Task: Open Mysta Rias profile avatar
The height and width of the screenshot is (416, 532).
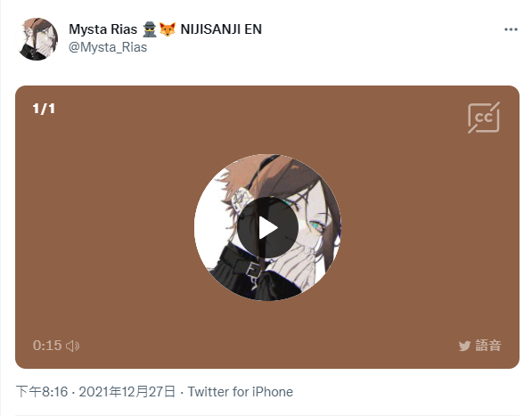Action: (x=37, y=39)
